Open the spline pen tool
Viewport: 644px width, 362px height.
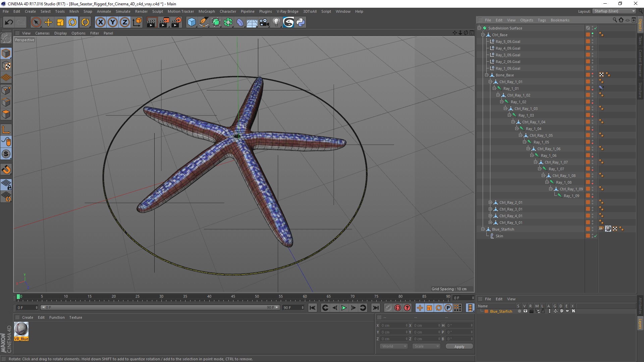click(x=204, y=22)
